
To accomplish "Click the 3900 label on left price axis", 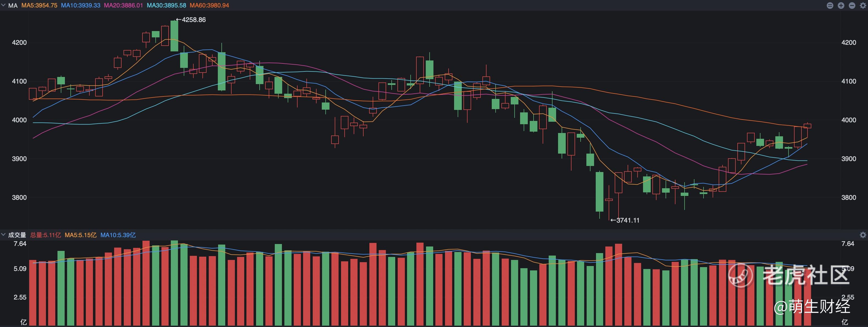I will (x=19, y=159).
